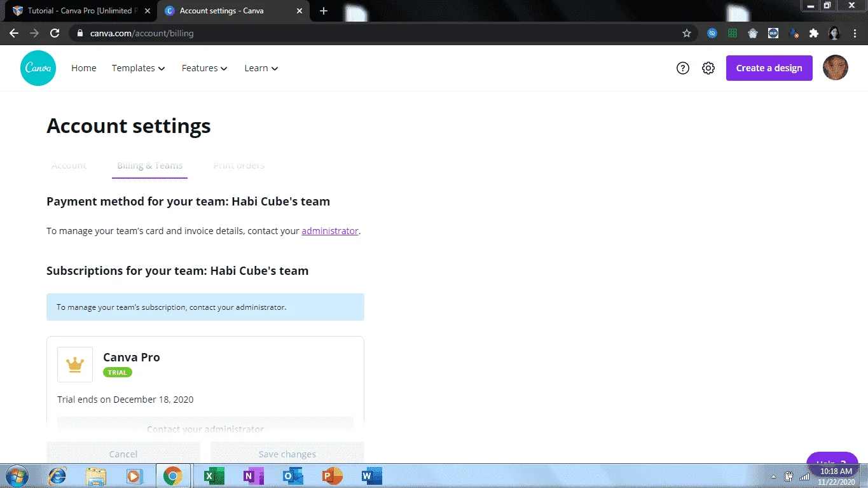Click the Save changes button
Viewport: 868px width, 488px height.
pos(287,454)
